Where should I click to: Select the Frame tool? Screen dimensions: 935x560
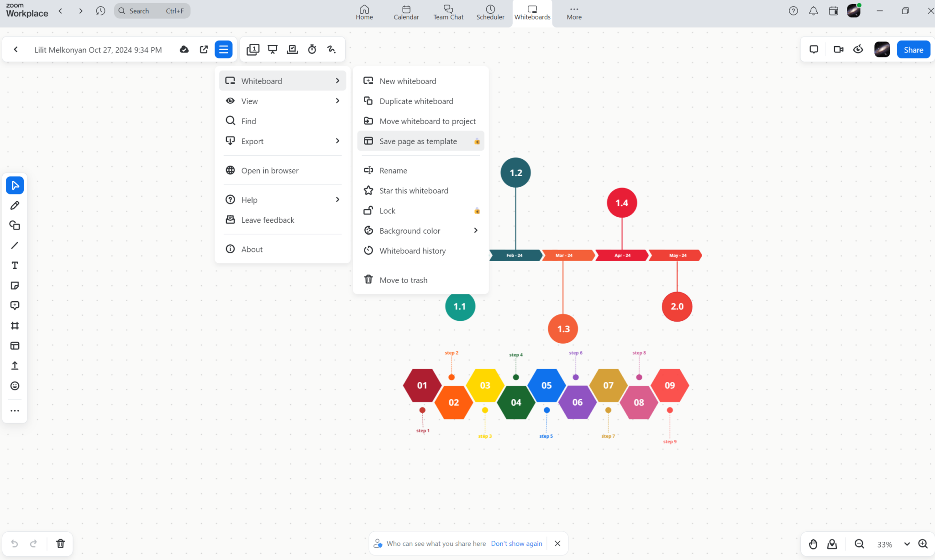point(15,325)
